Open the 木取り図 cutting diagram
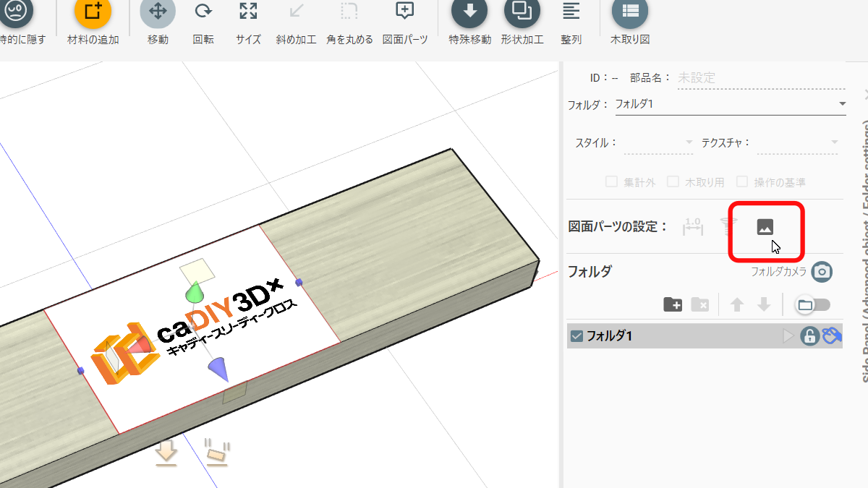The image size is (868, 488). click(630, 12)
